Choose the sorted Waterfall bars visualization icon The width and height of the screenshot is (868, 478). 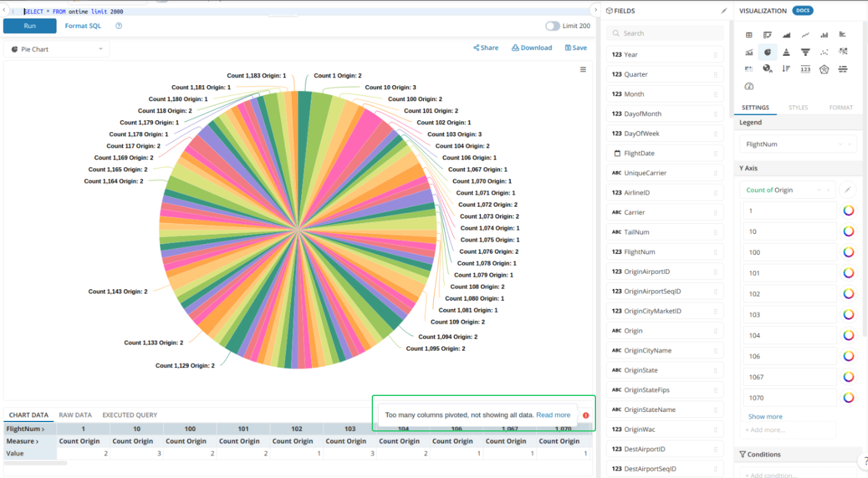pos(786,69)
